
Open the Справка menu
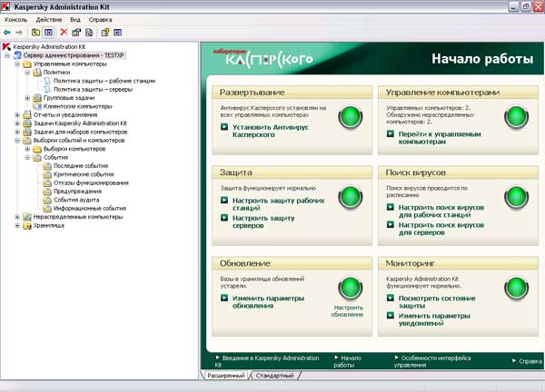click(x=101, y=18)
